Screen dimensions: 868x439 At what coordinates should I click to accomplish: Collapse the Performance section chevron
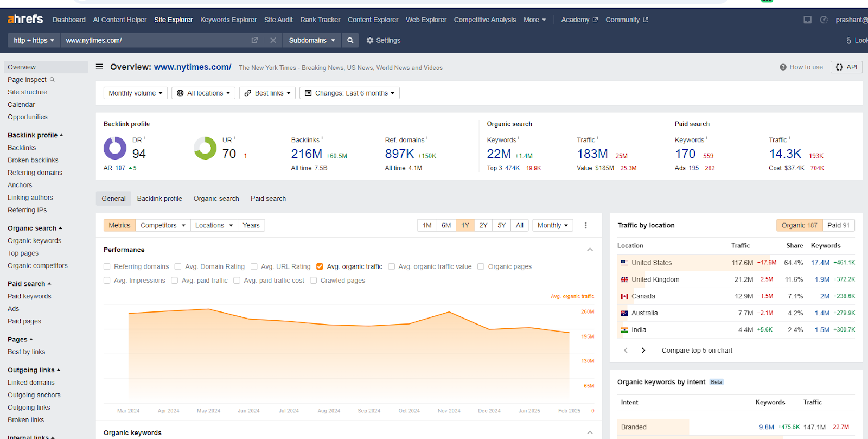pyautogui.click(x=590, y=250)
